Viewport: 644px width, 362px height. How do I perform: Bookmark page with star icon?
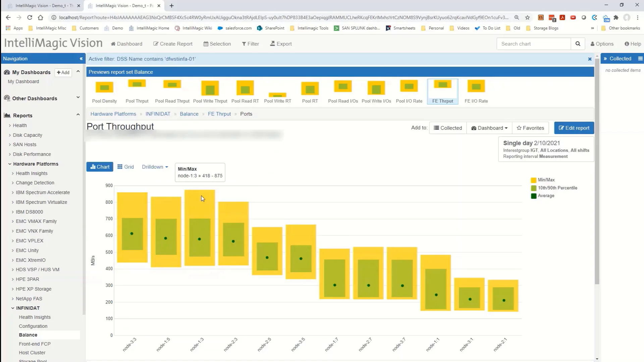pos(527,17)
